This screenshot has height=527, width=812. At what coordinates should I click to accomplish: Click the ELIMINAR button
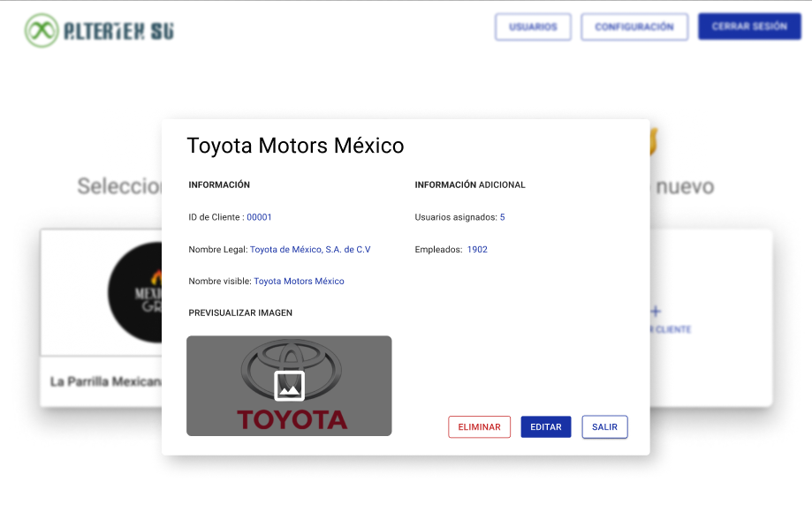click(479, 427)
